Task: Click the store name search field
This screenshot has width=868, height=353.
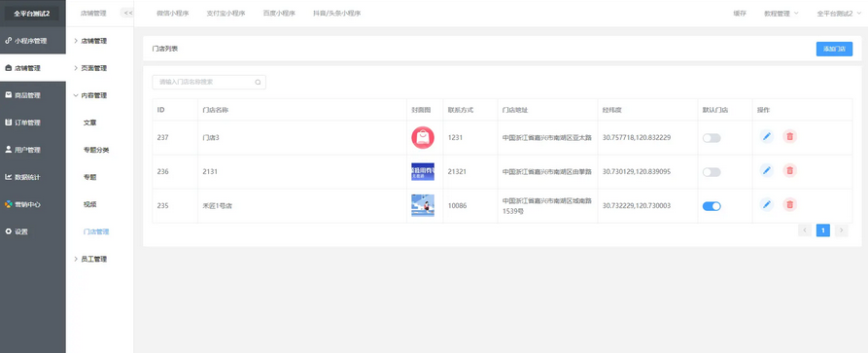Action: pos(209,82)
